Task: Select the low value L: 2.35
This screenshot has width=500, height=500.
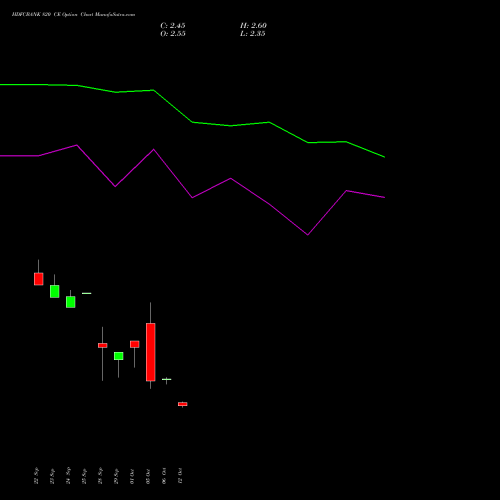Action: point(253,34)
